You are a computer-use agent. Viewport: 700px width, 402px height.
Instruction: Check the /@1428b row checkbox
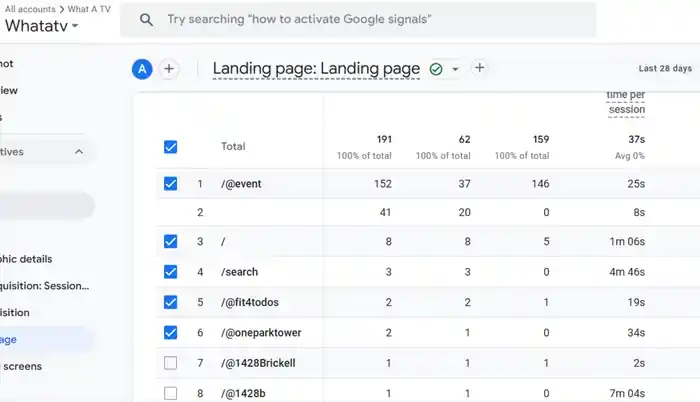point(171,394)
